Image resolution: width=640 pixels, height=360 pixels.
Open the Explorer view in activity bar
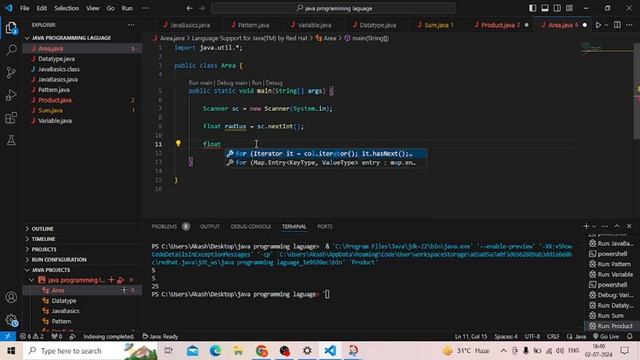11,28
